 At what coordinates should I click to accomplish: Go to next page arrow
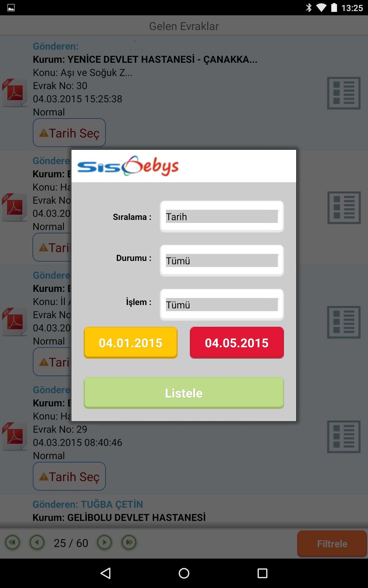pyautogui.click(x=105, y=543)
